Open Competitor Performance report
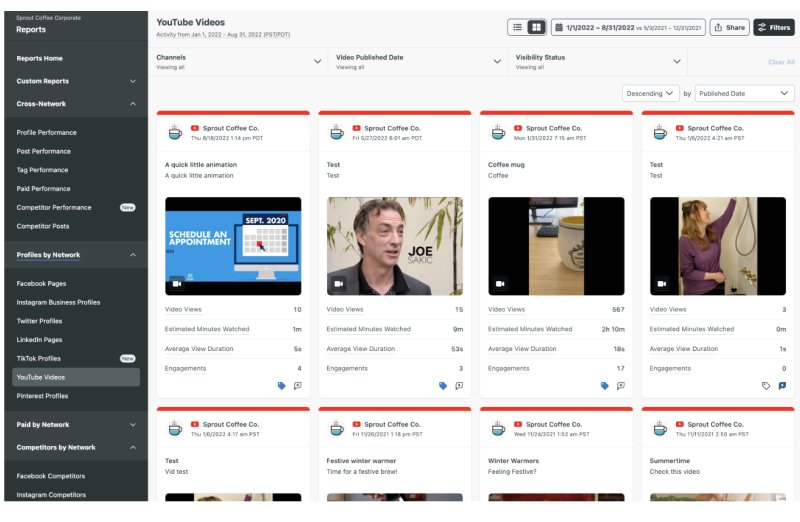 pos(54,208)
